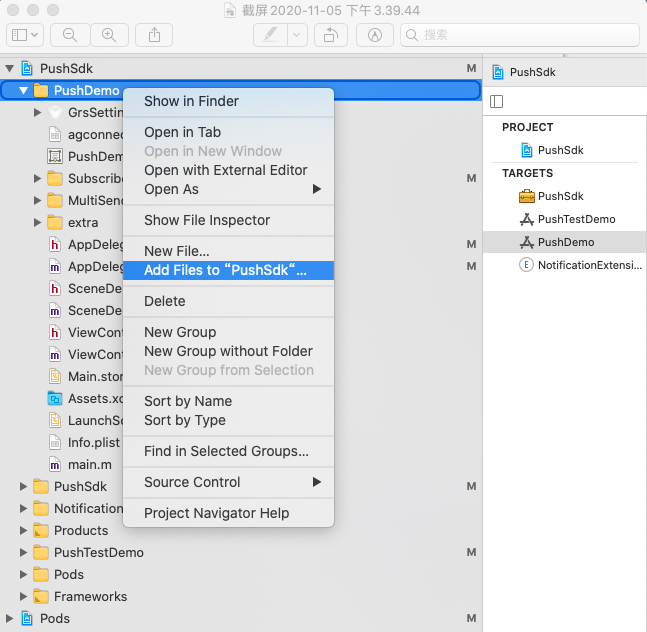Viewport: 647px width, 632px height.
Task: Expand the Subscribe folder
Action: point(38,178)
